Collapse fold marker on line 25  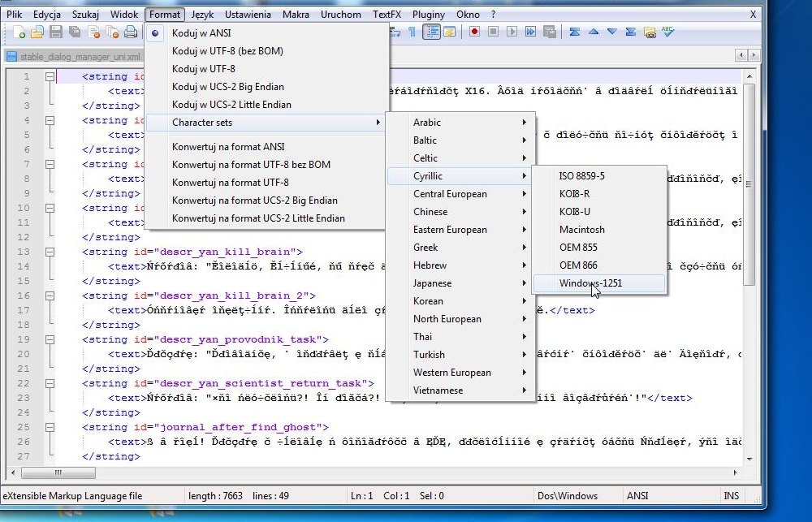pos(50,428)
